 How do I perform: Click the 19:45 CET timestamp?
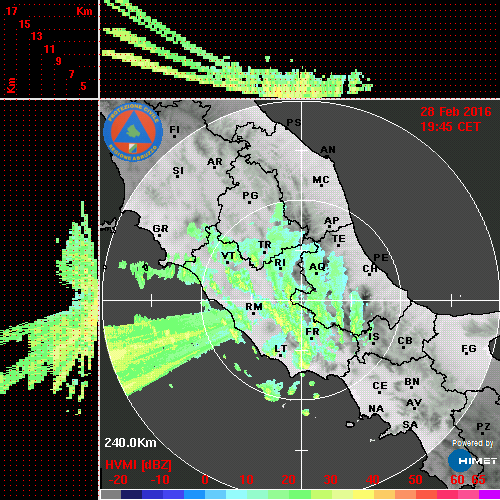[x=450, y=127]
